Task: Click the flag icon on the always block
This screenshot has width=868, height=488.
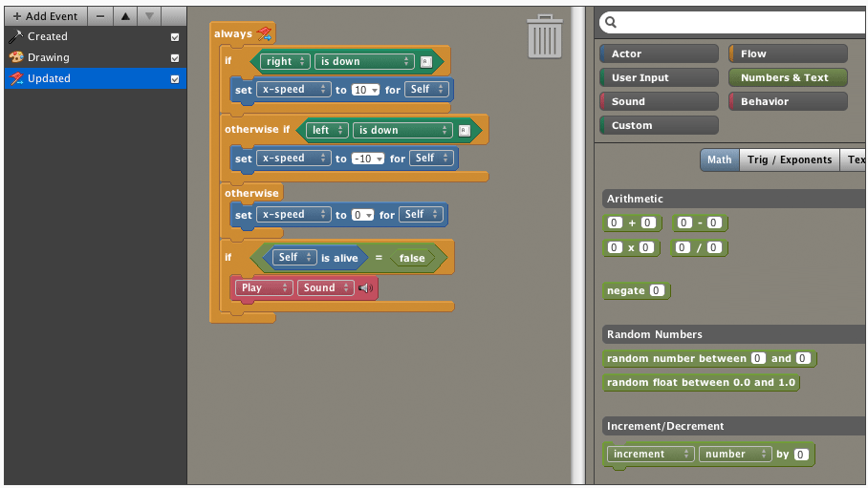Action: [264, 33]
